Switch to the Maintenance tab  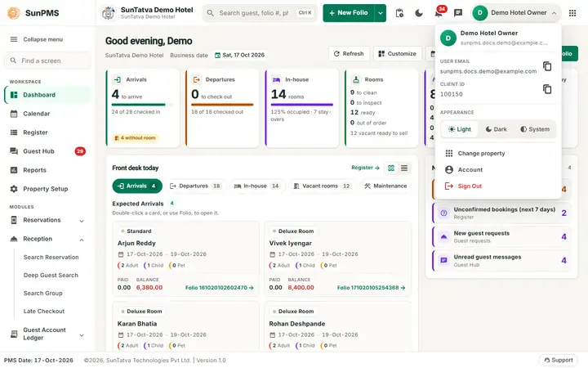pyautogui.click(x=385, y=186)
